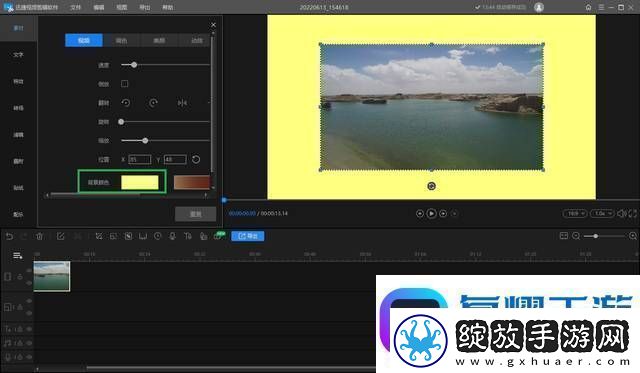Select the lake clip on timeline
The height and width of the screenshot is (373, 640).
tap(52, 277)
